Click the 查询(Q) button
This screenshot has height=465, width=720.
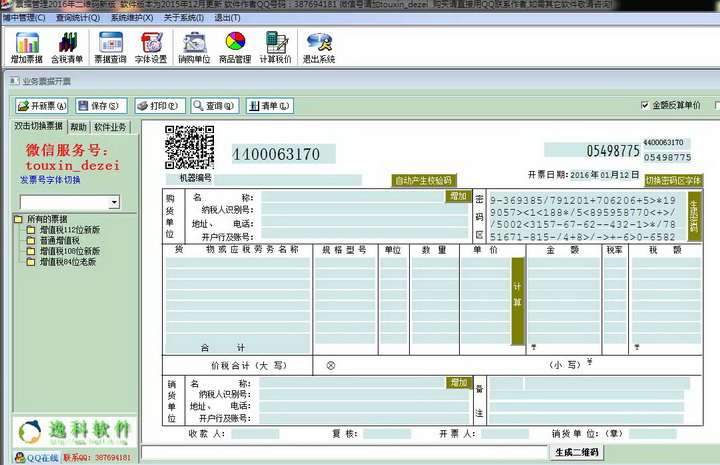click(215, 106)
